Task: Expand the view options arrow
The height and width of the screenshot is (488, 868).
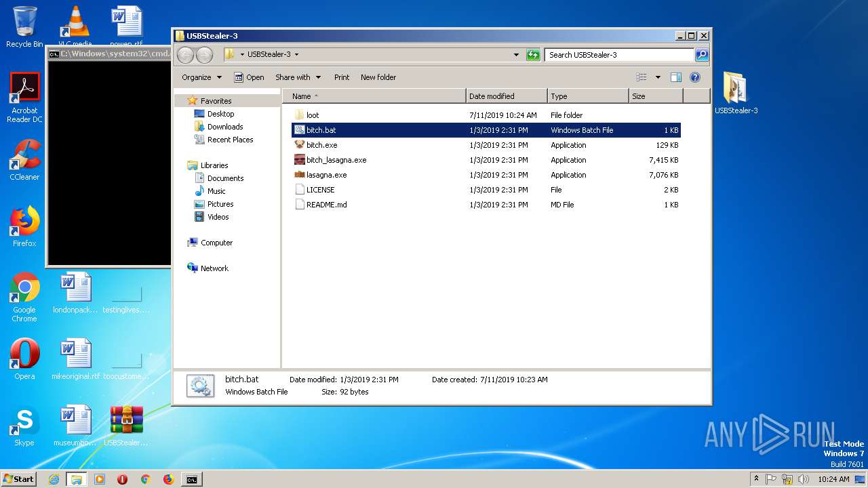Action: coord(657,77)
